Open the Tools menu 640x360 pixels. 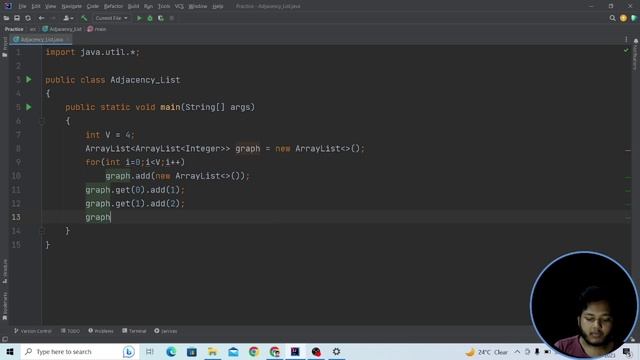tap(164, 6)
